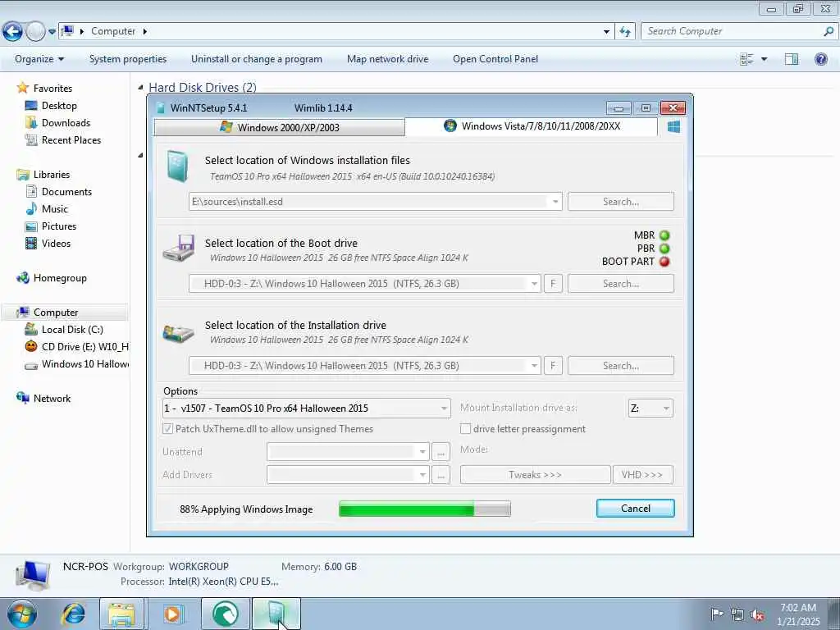Screen dimensions: 840x630
Task: Click the refresh icon beside address bar
Action: [625, 32]
